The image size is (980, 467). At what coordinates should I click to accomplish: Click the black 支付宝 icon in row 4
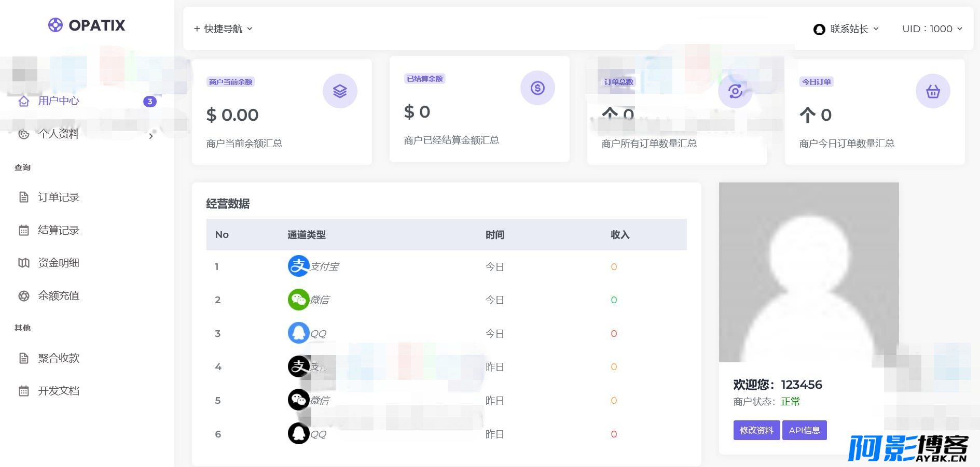pyautogui.click(x=298, y=366)
